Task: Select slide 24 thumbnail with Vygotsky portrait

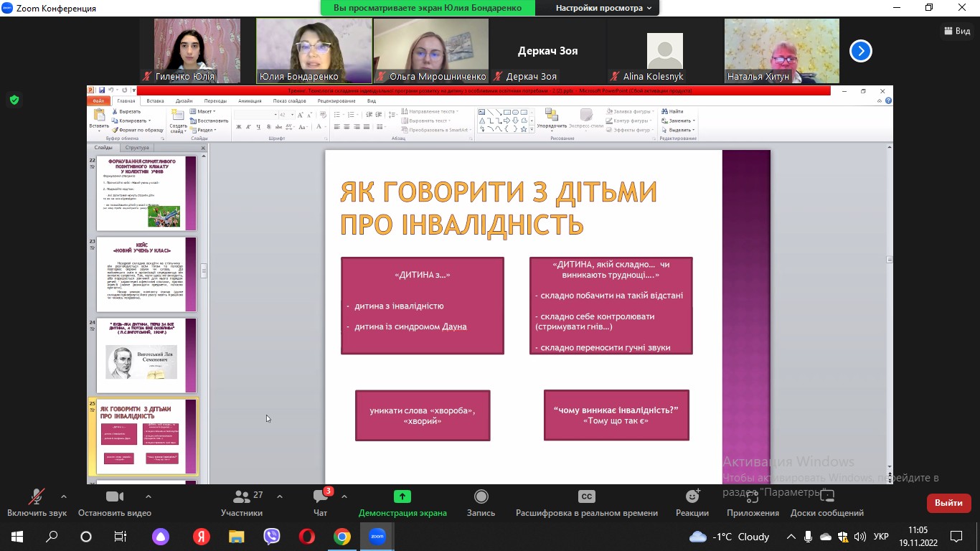Action: tap(146, 356)
